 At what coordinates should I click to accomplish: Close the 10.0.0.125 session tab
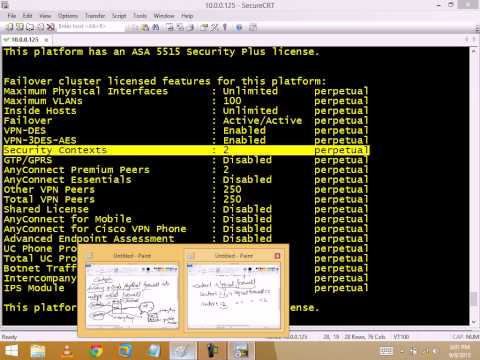46,40
